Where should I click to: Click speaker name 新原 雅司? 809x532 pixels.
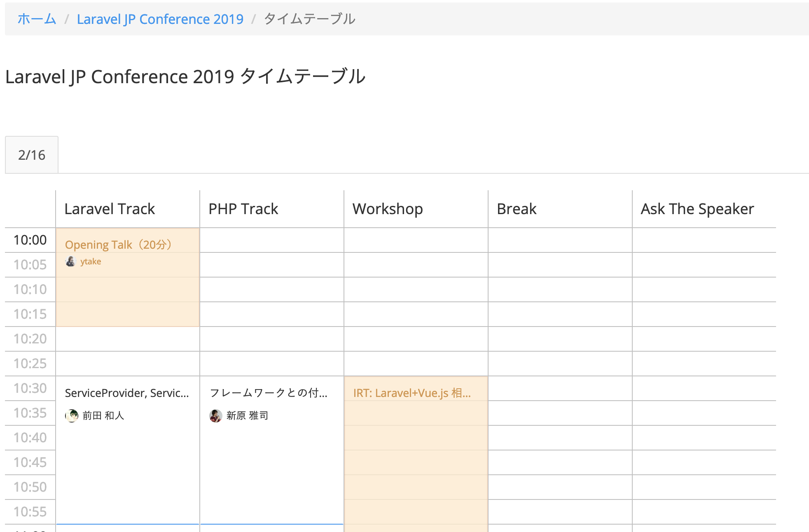coord(247,415)
